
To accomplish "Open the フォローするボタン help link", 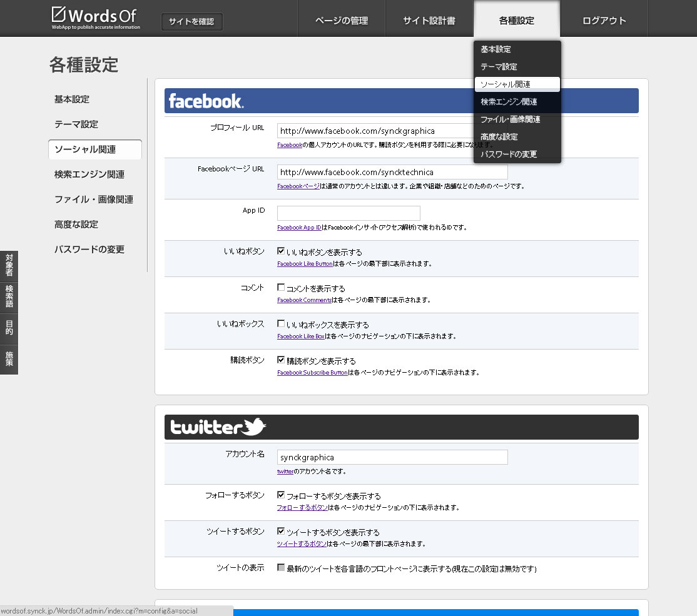I will 302,508.
